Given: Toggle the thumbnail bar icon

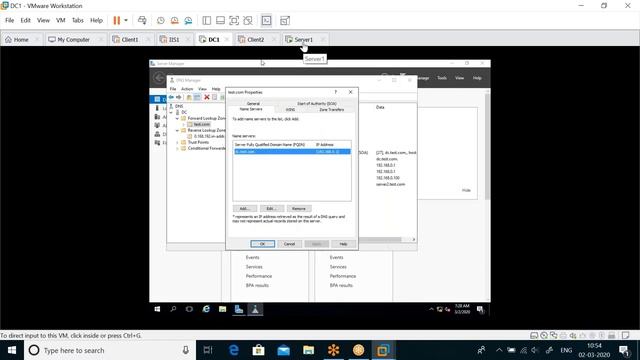Looking at the screenshot, I should (220, 20).
